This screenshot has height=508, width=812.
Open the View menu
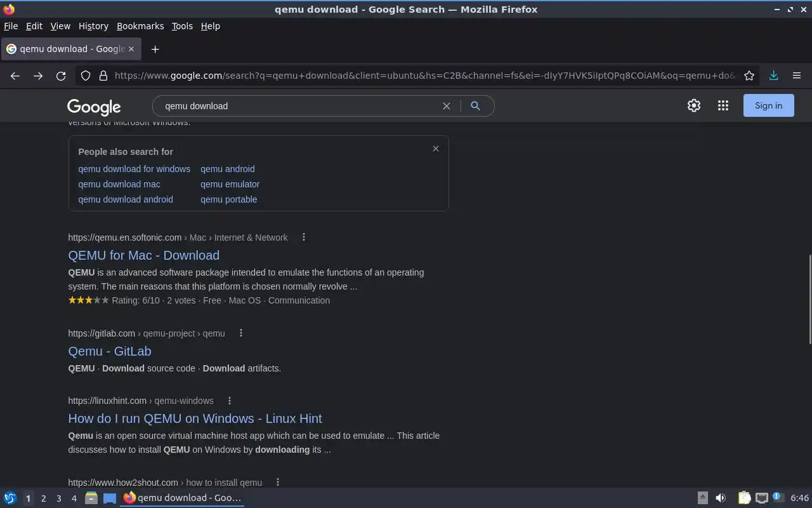pos(60,26)
